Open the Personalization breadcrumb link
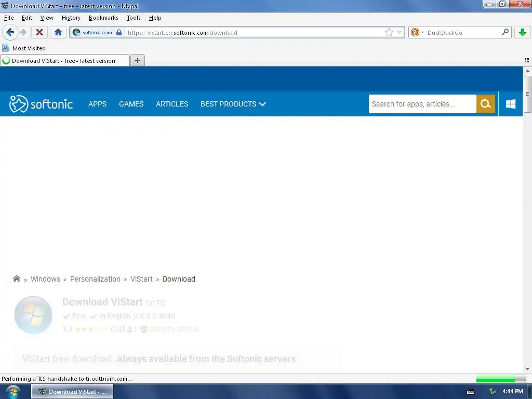Image resolution: width=532 pixels, height=399 pixels. click(x=95, y=279)
